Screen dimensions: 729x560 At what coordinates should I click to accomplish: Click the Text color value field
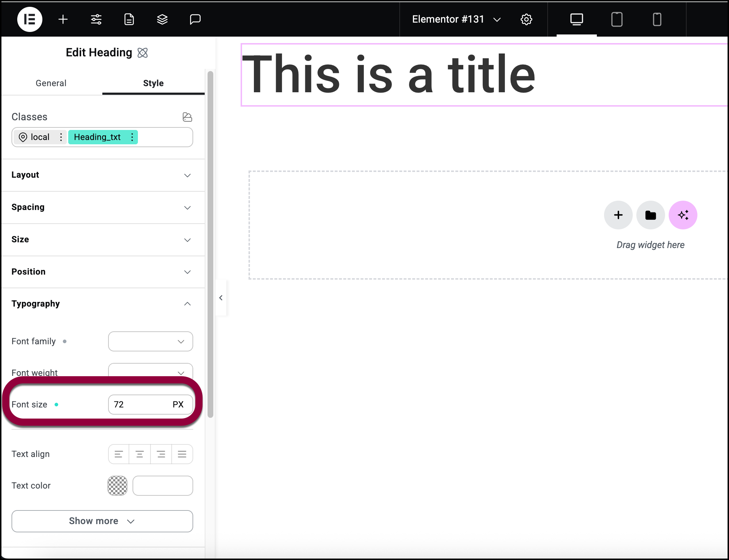pyautogui.click(x=163, y=486)
